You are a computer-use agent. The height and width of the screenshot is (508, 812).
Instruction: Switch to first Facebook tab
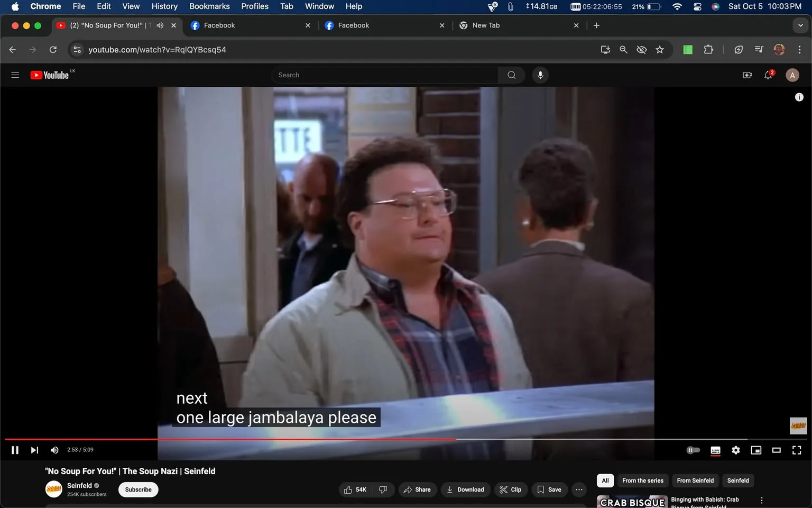pyautogui.click(x=251, y=25)
